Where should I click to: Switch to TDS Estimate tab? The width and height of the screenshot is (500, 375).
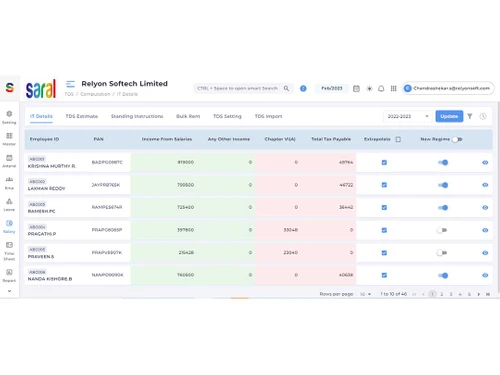point(82,116)
